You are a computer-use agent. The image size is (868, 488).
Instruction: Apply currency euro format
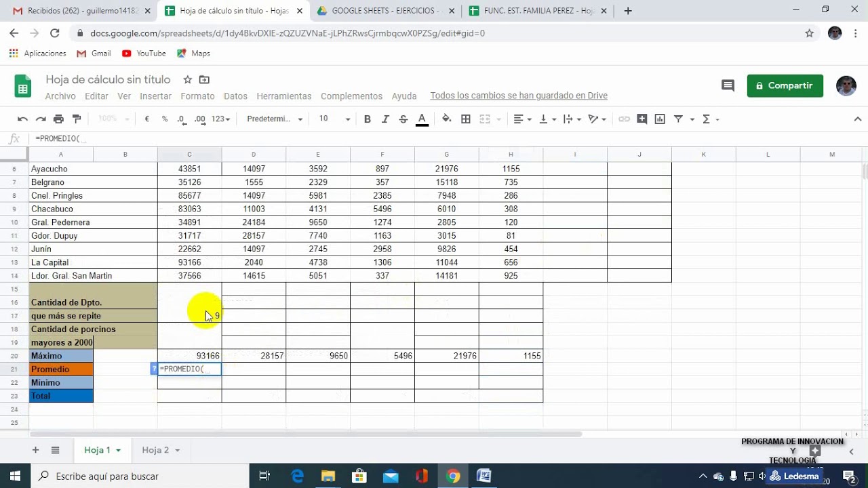(147, 119)
